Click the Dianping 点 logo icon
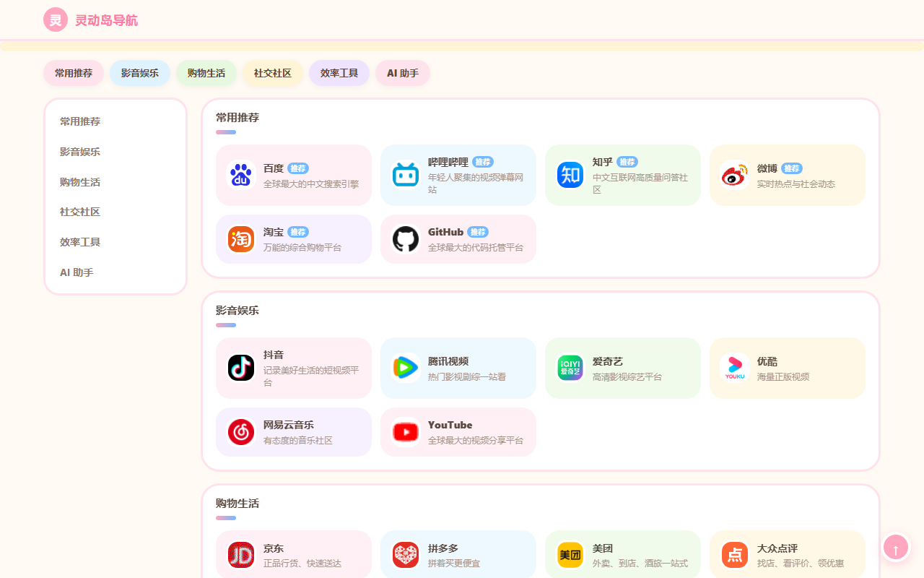The width and height of the screenshot is (924, 578). (x=735, y=555)
